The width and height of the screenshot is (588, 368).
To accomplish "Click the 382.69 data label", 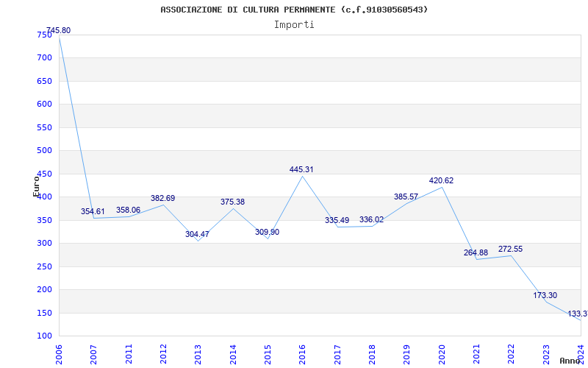I will point(162,198).
